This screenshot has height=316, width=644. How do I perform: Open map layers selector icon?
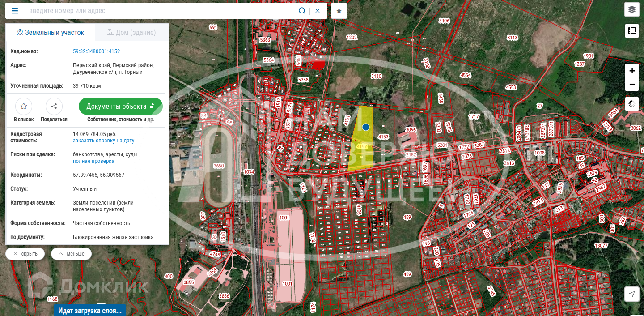point(631,9)
